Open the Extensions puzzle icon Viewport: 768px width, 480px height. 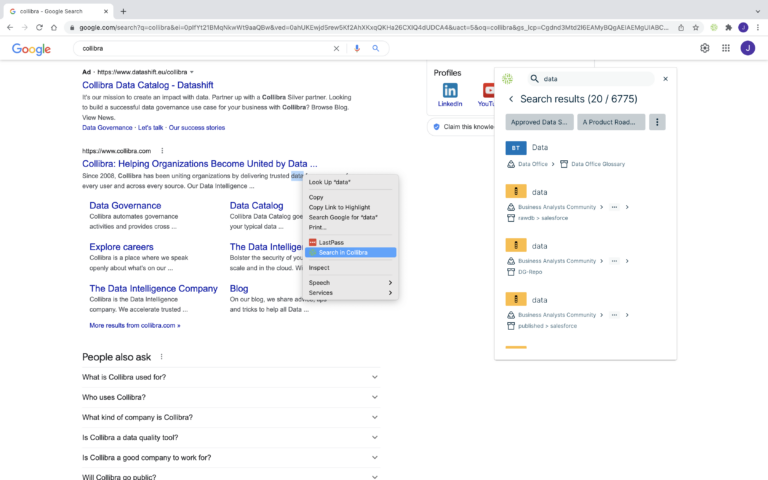click(729, 27)
